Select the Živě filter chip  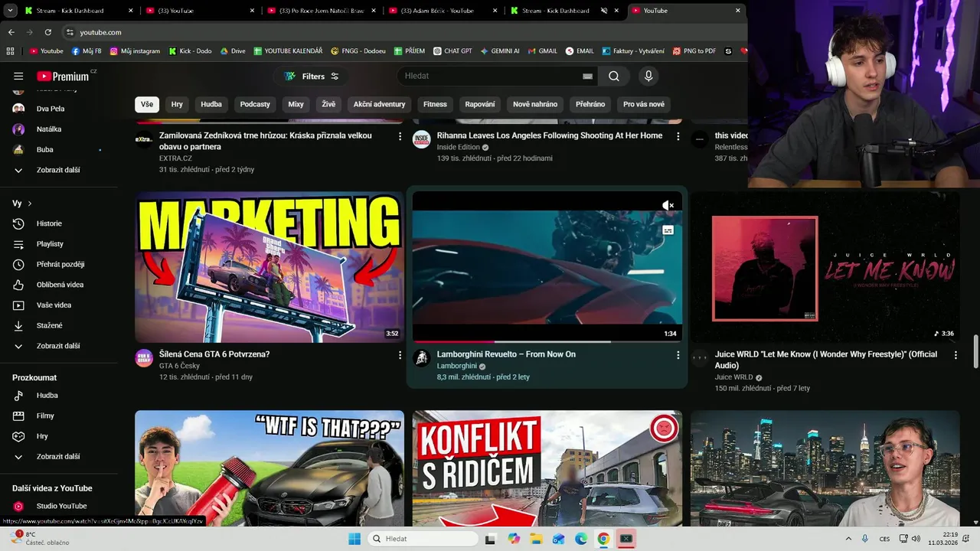pos(328,104)
